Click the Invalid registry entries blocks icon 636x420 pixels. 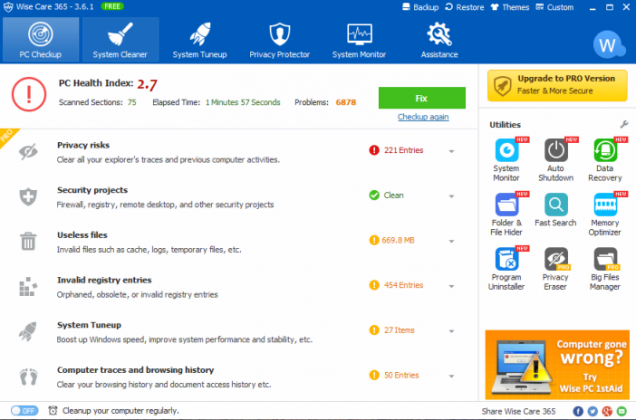28,286
